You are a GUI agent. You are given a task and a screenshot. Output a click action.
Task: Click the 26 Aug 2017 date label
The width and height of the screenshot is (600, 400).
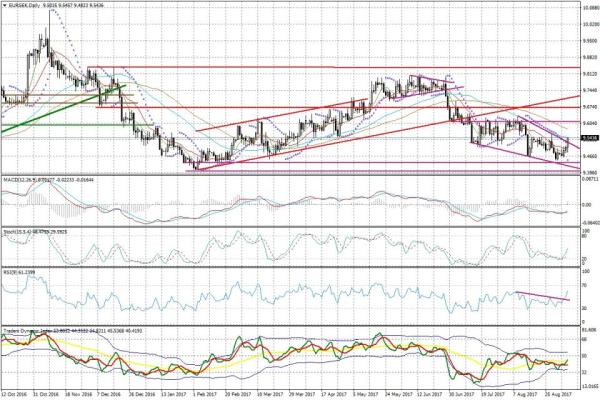point(556,395)
